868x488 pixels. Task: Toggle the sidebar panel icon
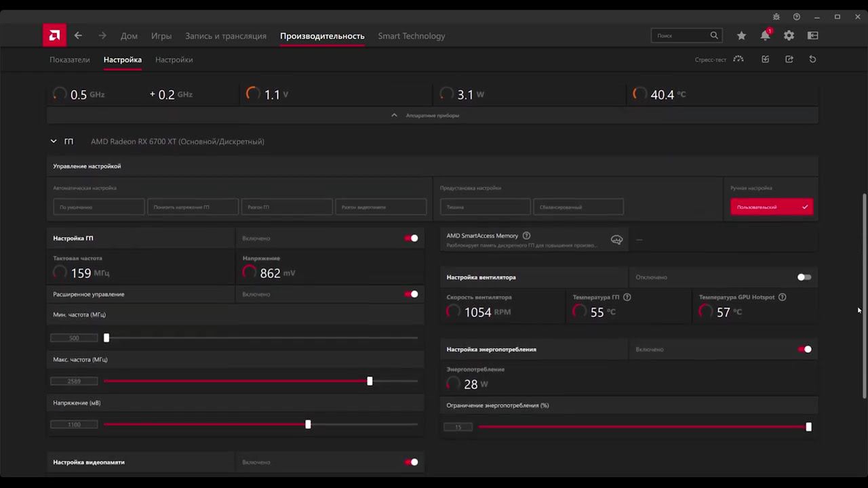(x=813, y=35)
